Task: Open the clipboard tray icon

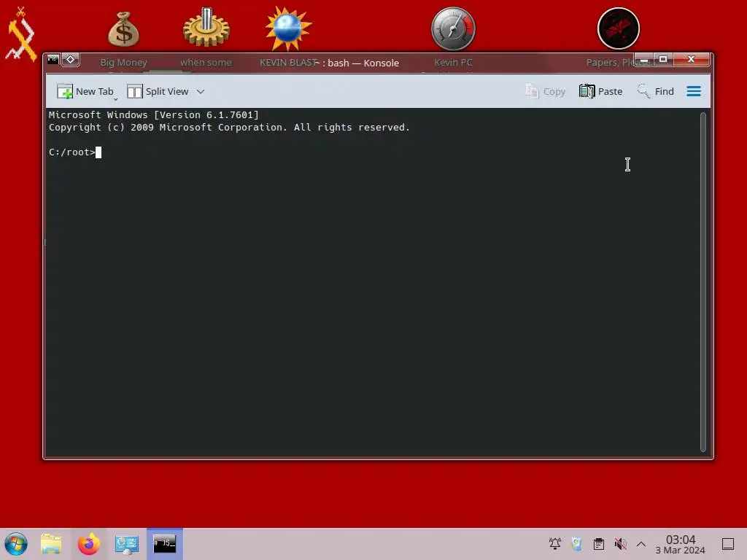Action: point(599,544)
